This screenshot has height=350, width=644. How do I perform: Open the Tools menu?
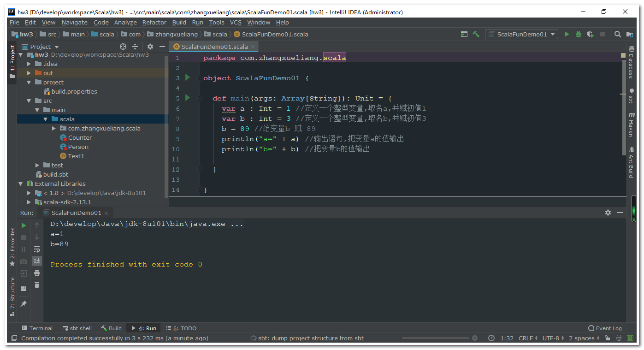pos(217,22)
